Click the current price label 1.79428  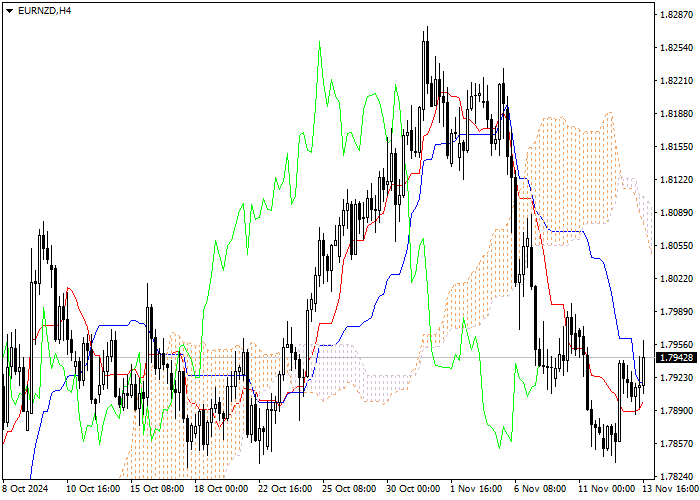[x=676, y=358]
